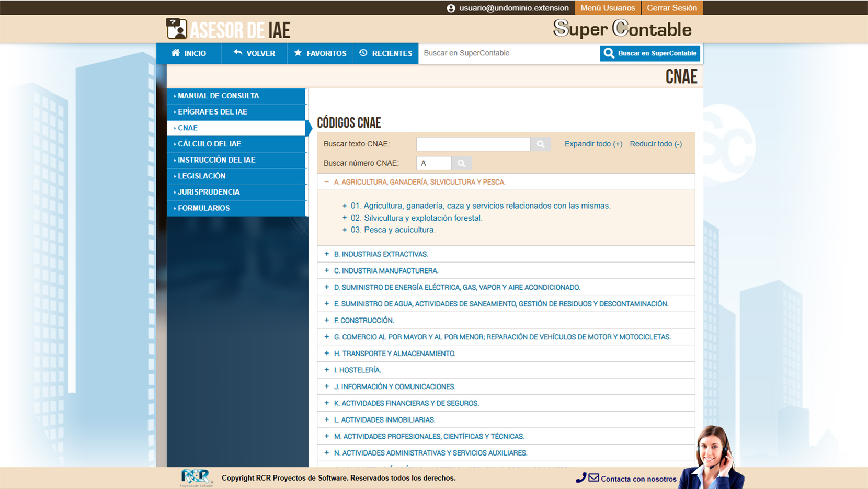Image resolution: width=868 pixels, height=489 pixels.
Task: Expand section J. Información y comunicaciones
Action: click(x=327, y=386)
